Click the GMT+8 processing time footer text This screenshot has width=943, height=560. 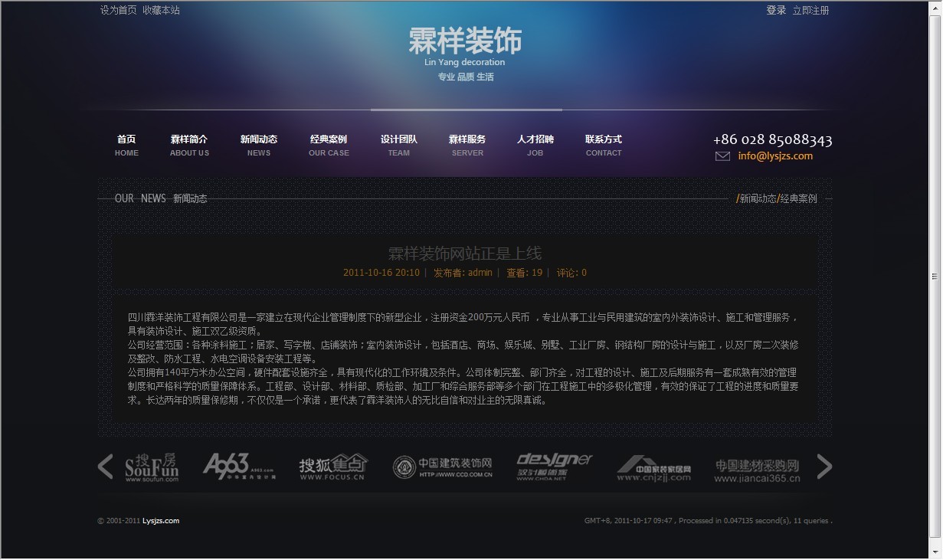click(x=708, y=521)
